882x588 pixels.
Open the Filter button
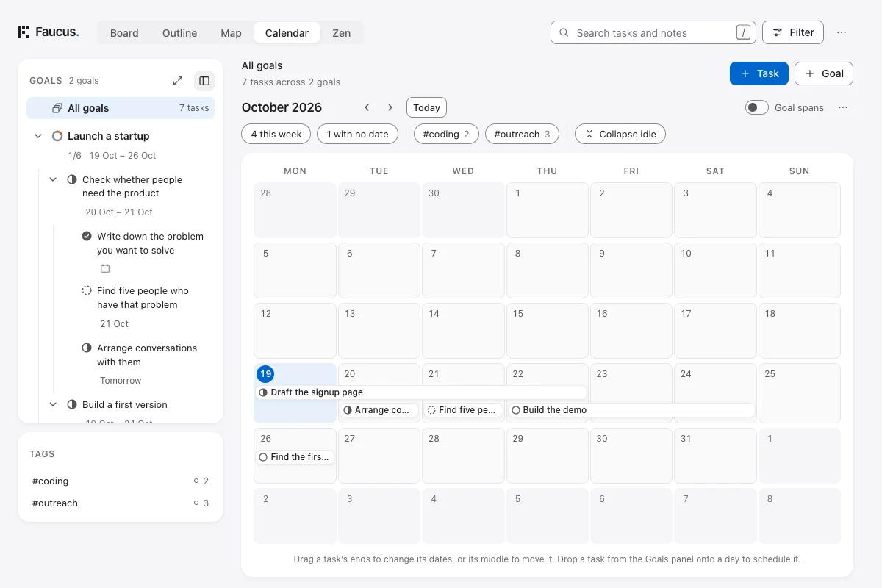click(x=793, y=32)
